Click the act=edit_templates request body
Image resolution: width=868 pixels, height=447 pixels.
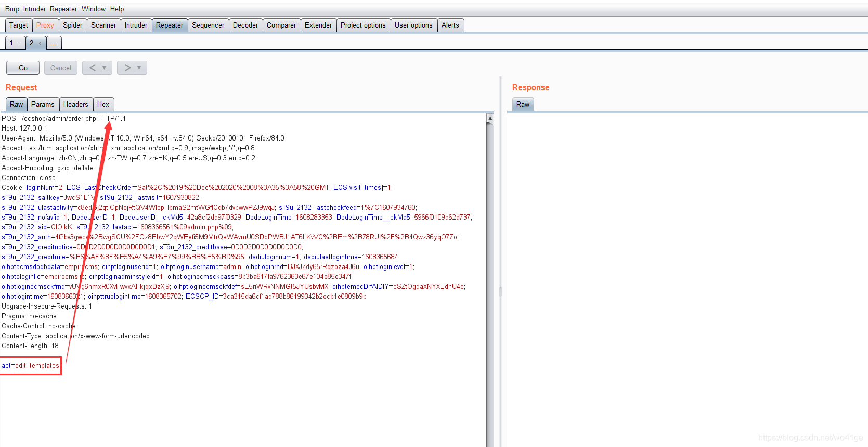[x=30, y=365]
